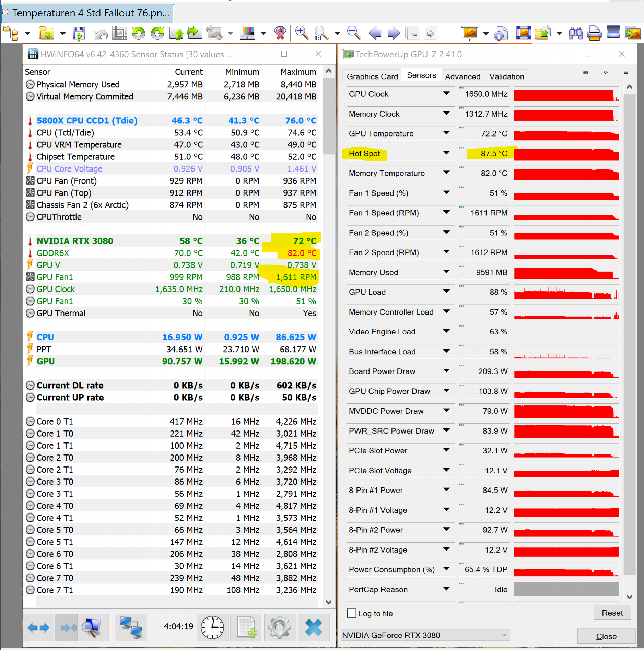Start the slideshow icon
The image size is (644, 650).
(x=470, y=34)
